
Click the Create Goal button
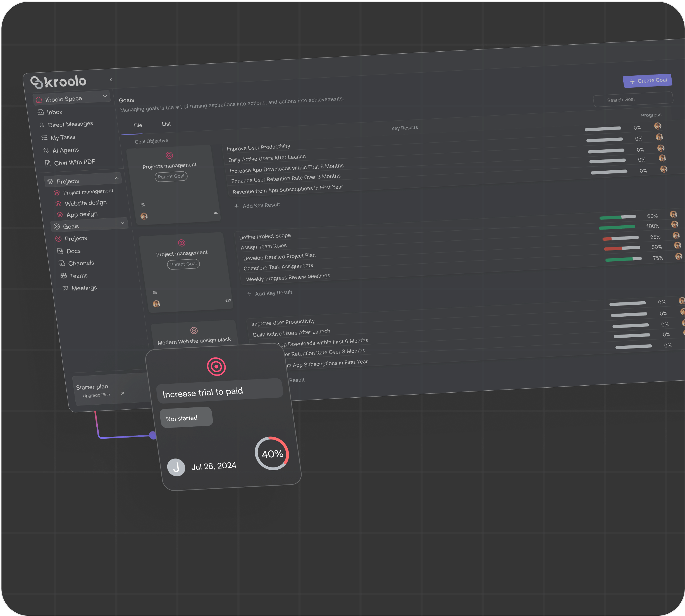[647, 81]
